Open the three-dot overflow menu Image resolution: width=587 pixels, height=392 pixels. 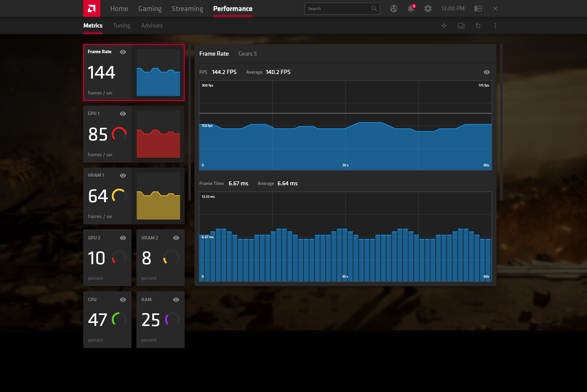(x=495, y=26)
